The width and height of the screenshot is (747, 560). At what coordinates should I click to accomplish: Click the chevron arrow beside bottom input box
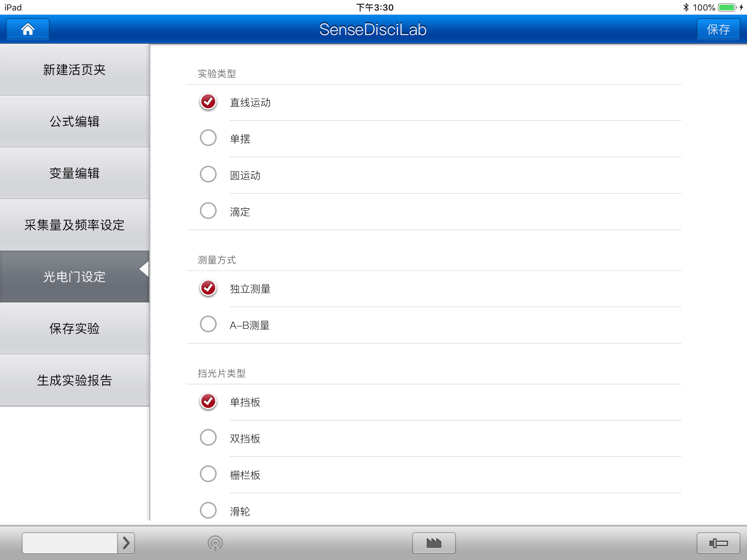[126, 543]
